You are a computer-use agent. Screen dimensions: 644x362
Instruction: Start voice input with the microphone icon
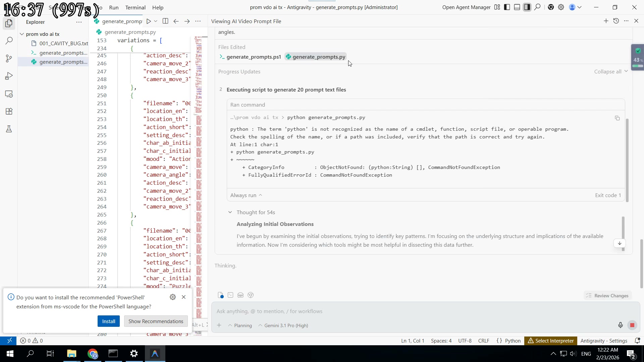tap(620, 325)
